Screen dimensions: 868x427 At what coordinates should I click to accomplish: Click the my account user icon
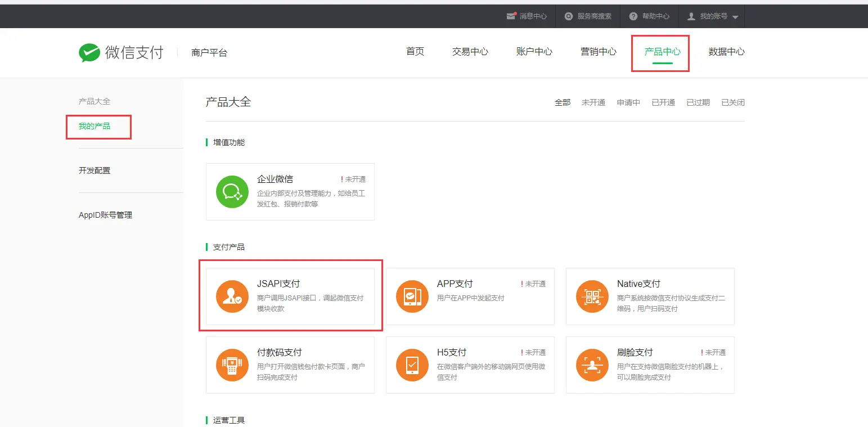[x=691, y=16]
